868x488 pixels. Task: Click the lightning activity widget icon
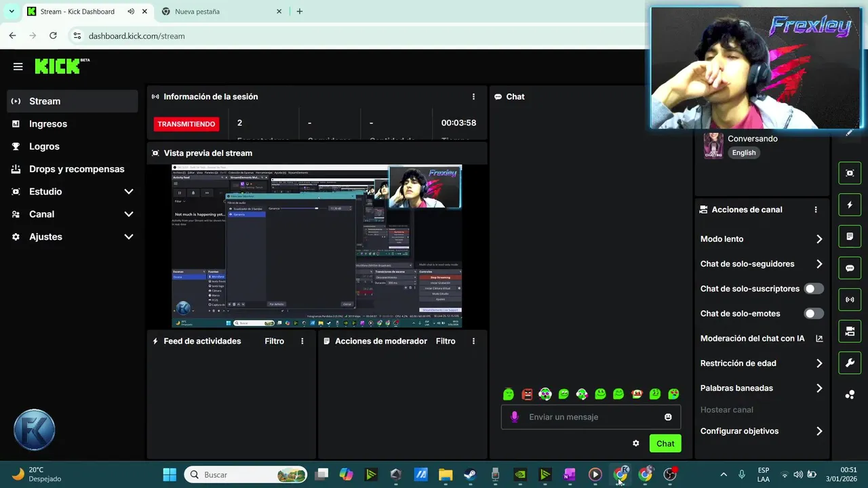[x=850, y=205]
